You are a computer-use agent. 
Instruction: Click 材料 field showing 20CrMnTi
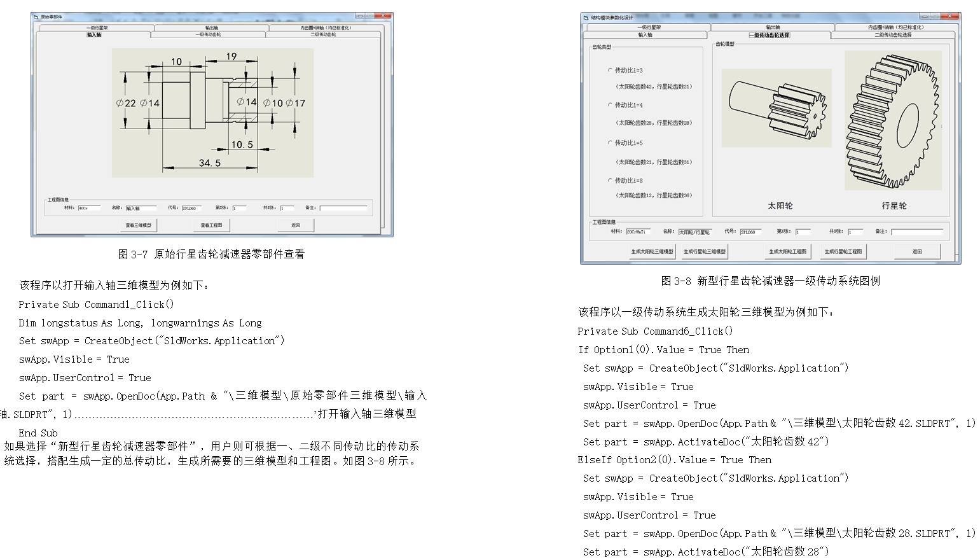[x=638, y=232]
